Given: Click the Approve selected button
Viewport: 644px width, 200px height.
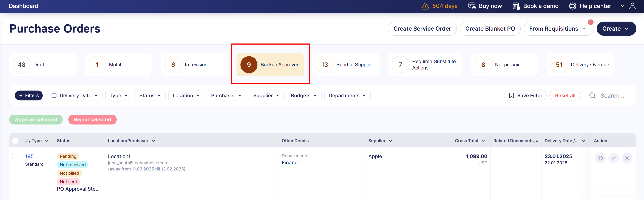Looking at the screenshot, I should click(36, 120).
